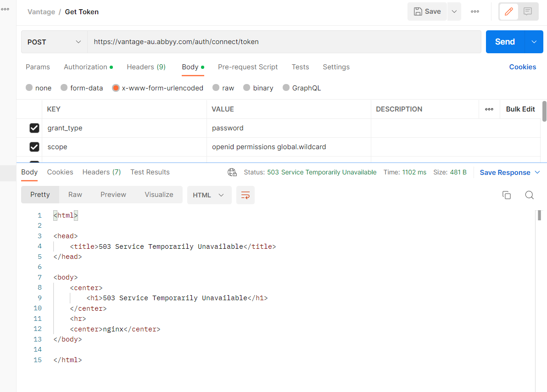
Task: Expand Save Response options chevron
Action: (537, 173)
